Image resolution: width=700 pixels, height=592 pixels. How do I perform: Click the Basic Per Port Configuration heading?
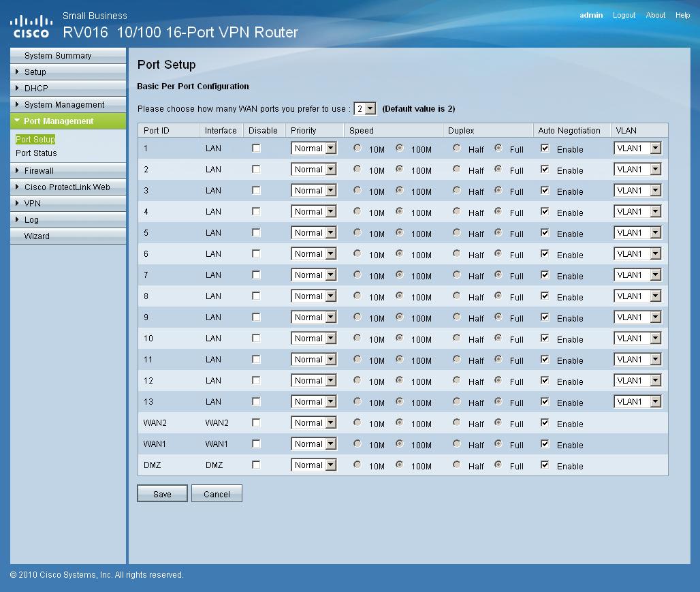[193, 87]
